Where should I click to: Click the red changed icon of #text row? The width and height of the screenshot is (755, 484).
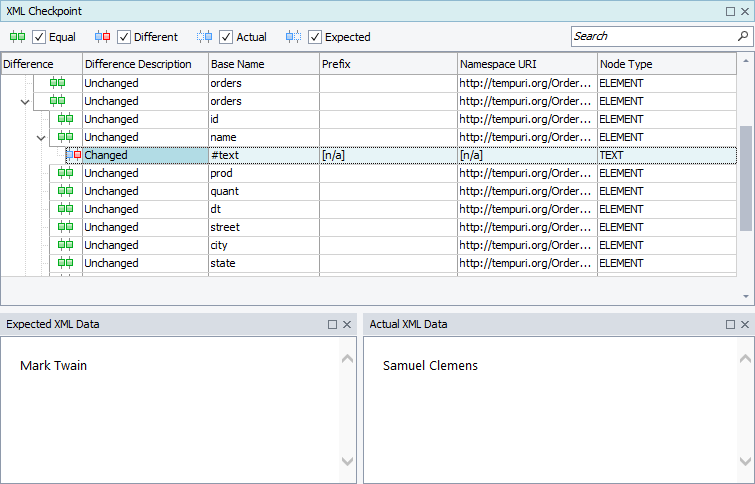(75, 155)
